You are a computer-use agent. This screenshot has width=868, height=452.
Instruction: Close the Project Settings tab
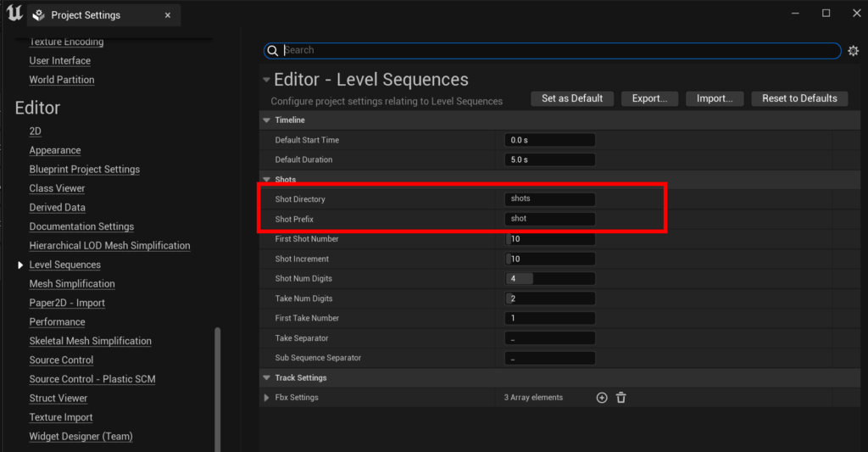tap(168, 15)
